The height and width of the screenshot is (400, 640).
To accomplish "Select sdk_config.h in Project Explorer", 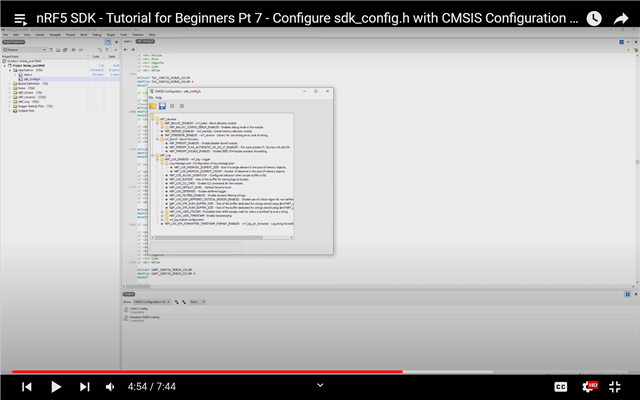I will (x=30, y=78).
